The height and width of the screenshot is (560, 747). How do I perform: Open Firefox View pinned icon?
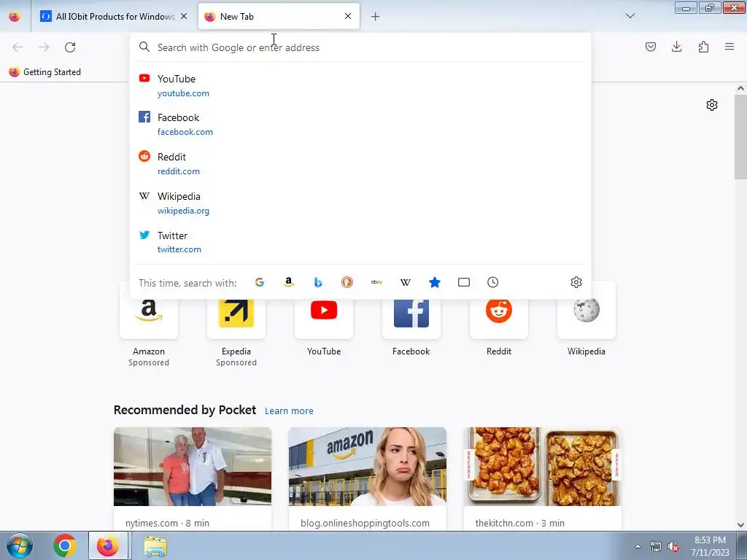[x=15, y=16]
